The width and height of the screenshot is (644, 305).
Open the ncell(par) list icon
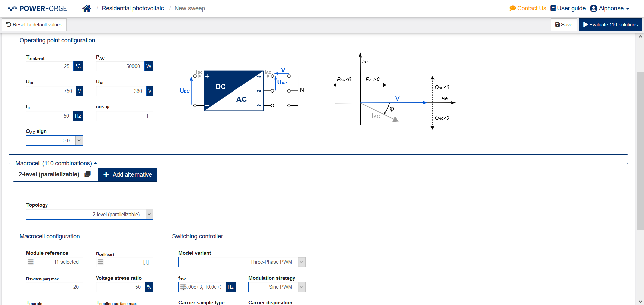(x=101, y=262)
